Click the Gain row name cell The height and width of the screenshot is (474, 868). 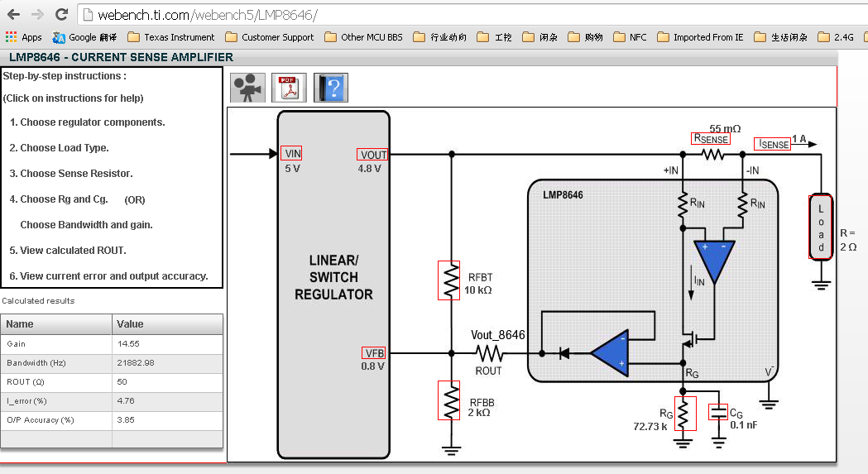pyautogui.click(x=56, y=344)
